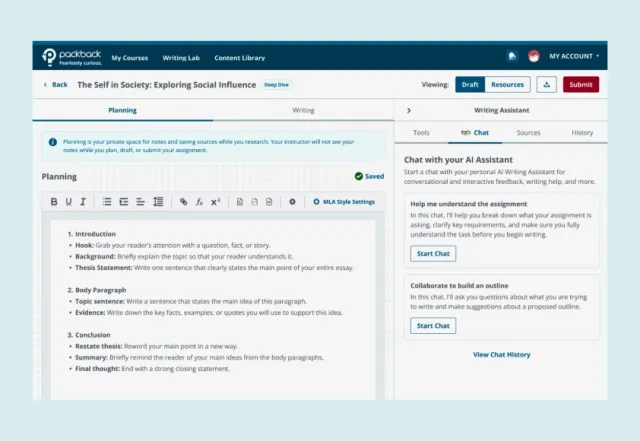This screenshot has width=640, height=441.
Task: Insert a bulleted list
Action: tap(107, 202)
